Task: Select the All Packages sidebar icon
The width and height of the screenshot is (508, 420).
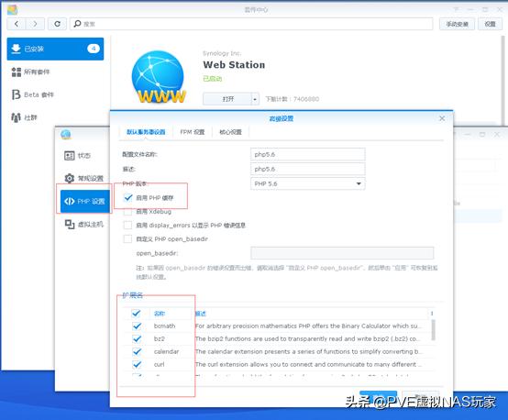Action: pyautogui.click(x=17, y=72)
